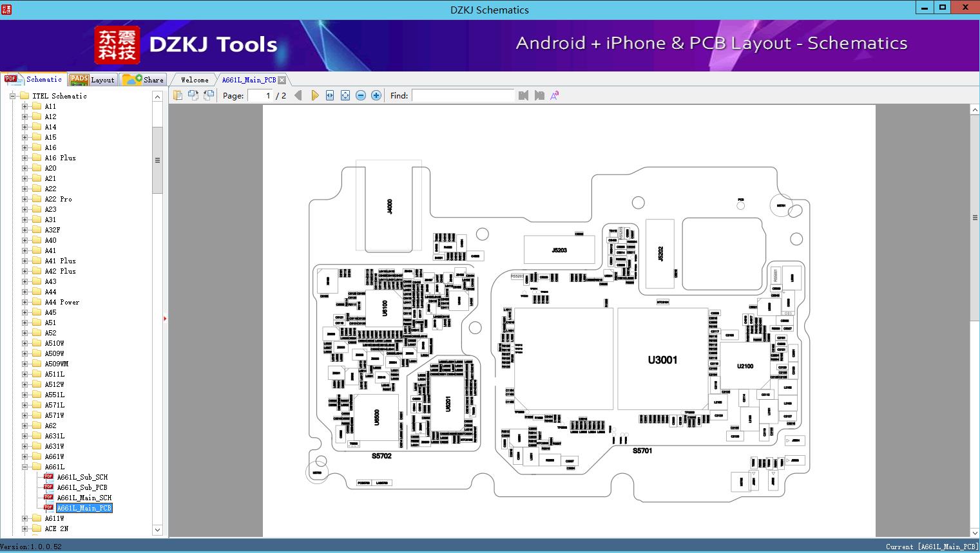Click the U3001 chip on PCB

[662, 360]
